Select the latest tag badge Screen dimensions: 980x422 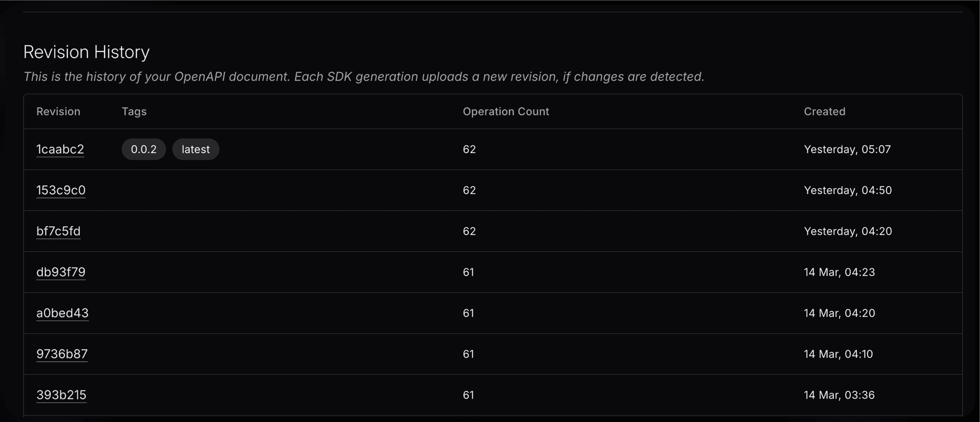[195, 149]
